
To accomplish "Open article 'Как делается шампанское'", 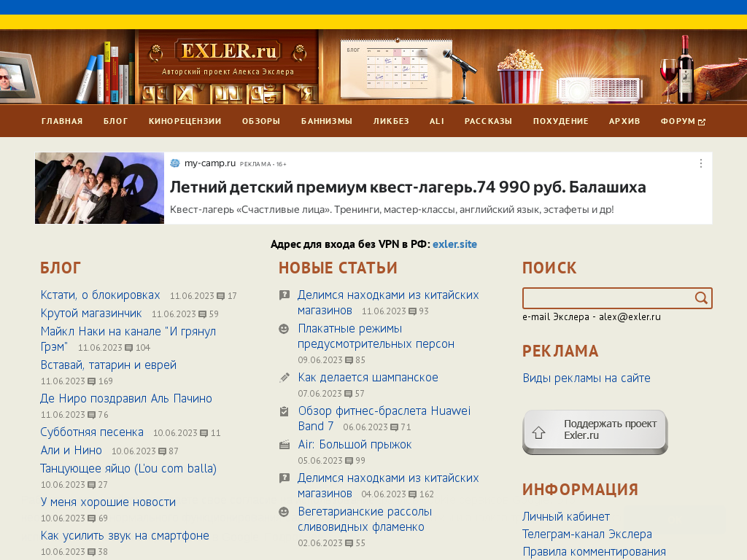I will click(x=368, y=378).
